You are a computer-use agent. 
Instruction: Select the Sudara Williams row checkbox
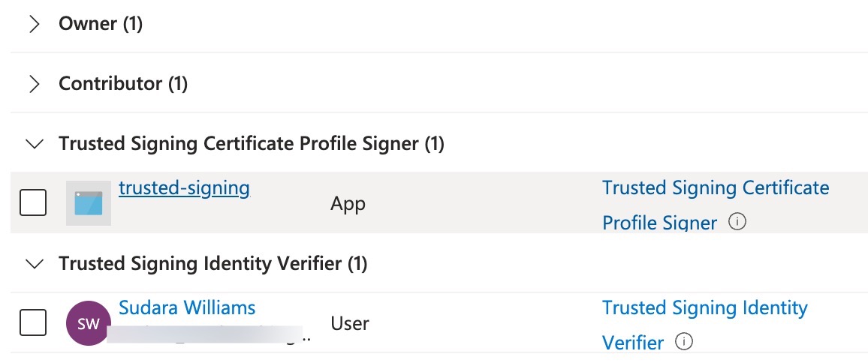coord(33,322)
